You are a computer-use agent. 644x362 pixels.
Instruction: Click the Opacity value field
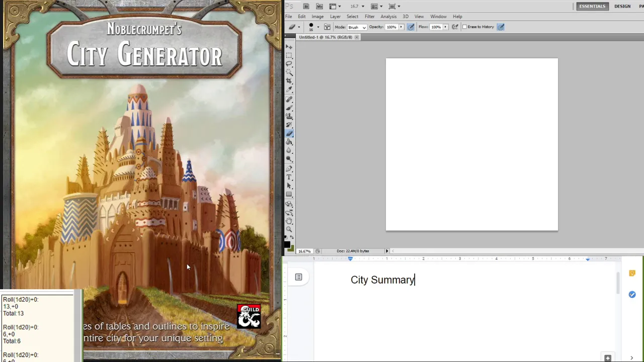[x=391, y=27]
